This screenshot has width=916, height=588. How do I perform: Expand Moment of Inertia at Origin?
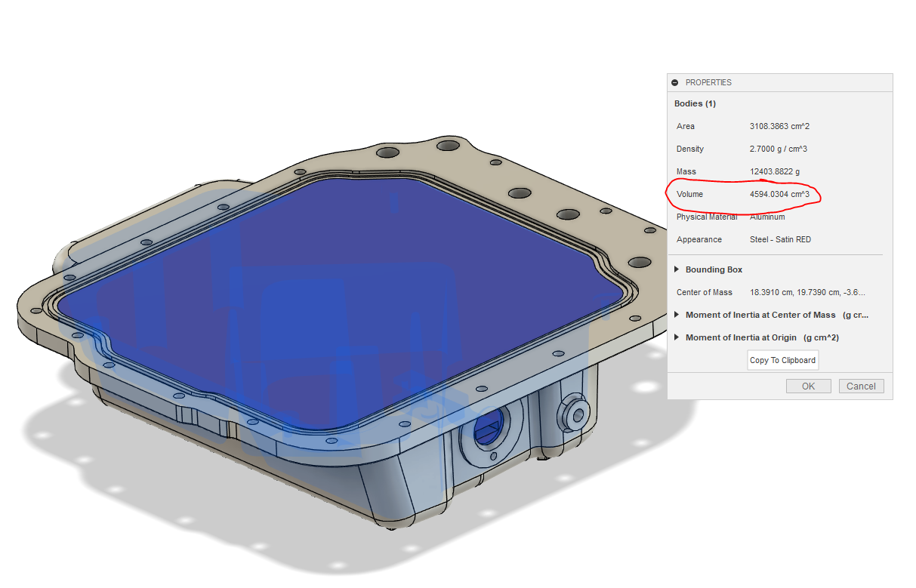pos(677,337)
